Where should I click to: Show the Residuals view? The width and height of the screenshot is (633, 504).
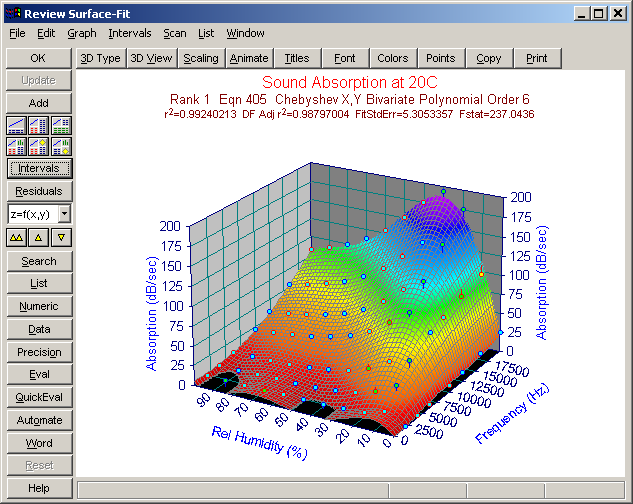(x=39, y=191)
